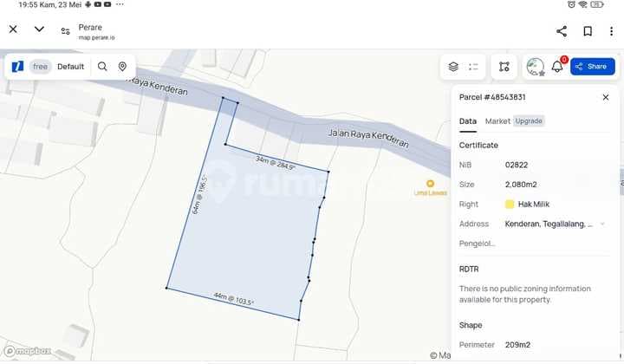Screen dimensions: 624x364
Task: Click the blue Share button
Action: tap(592, 67)
